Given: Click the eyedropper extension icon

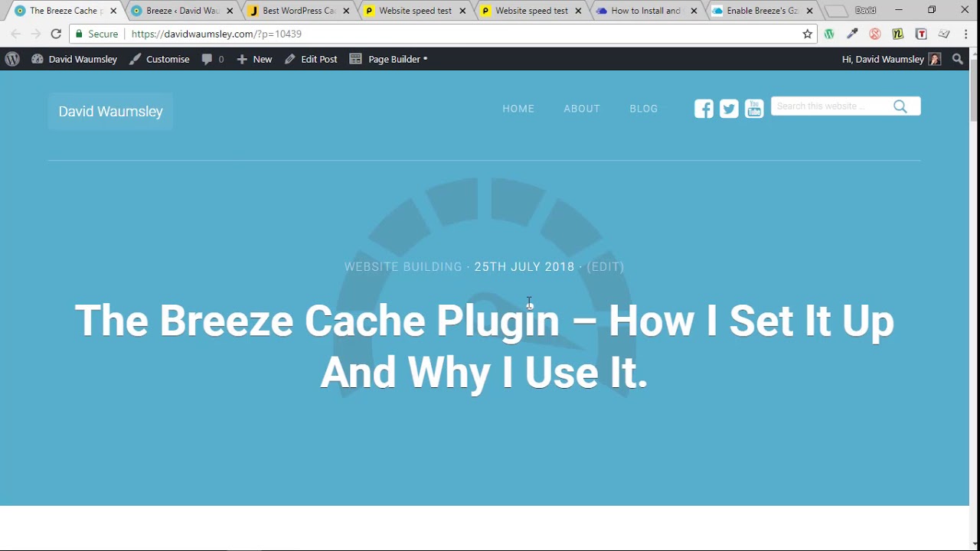Looking at the screenshot, I should (852, 34).
